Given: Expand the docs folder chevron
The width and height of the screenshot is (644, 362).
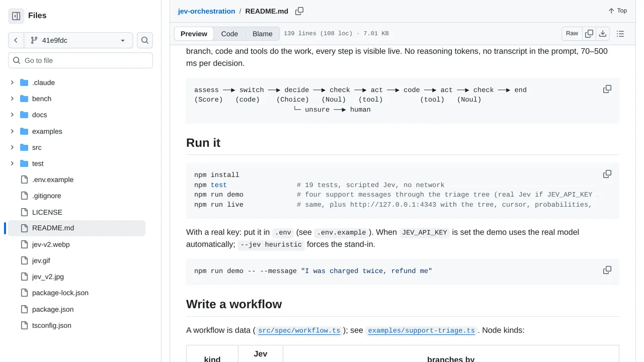Looking at the screenshot, I should coord(12,115).
